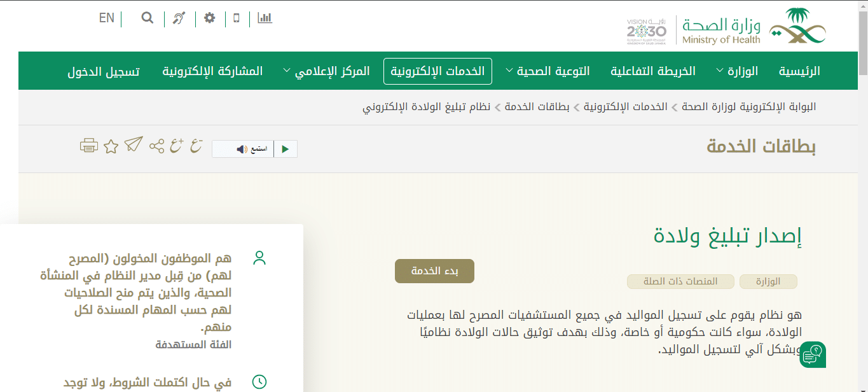Open الخدمات الإلكترونية menu item

point(437,71)
